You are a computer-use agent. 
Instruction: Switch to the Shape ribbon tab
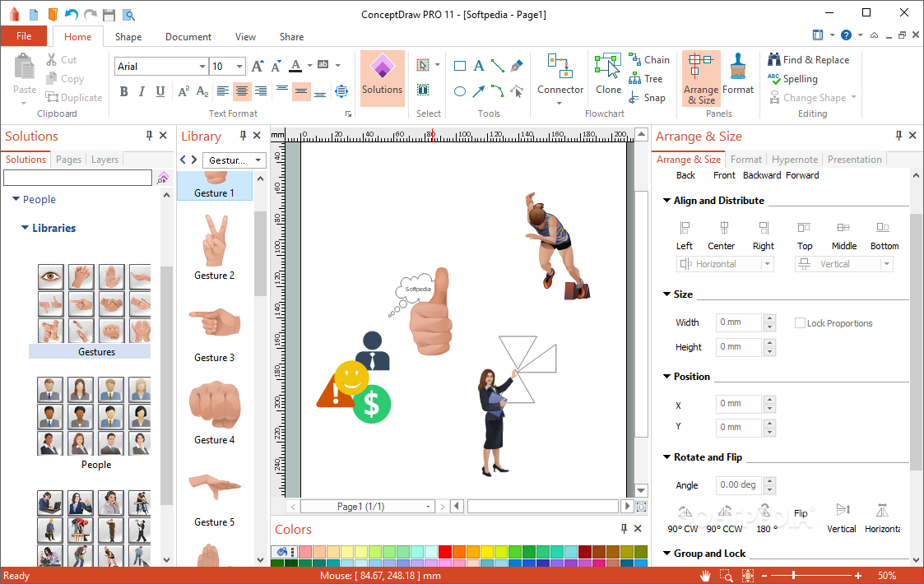point(128,36)
